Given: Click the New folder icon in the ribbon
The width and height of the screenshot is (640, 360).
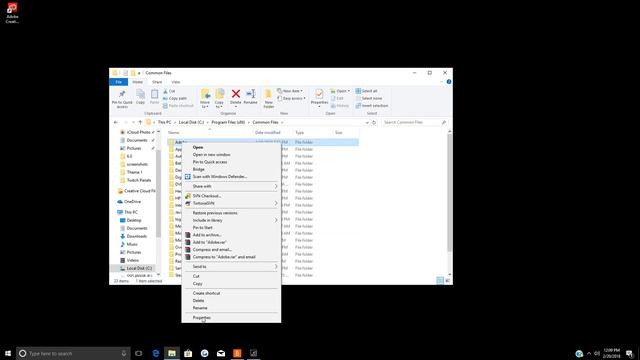Looking at the screenshot, I should (269, 99).
